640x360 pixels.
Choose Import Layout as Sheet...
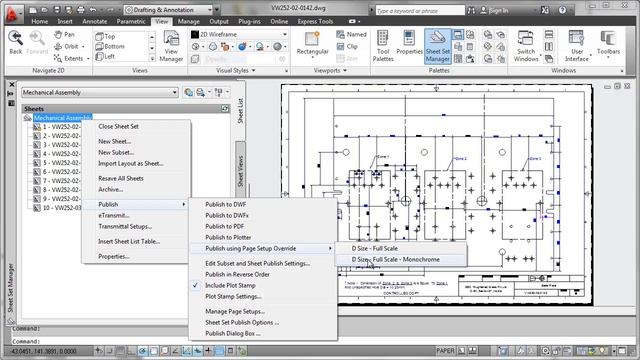pos(131,163)
